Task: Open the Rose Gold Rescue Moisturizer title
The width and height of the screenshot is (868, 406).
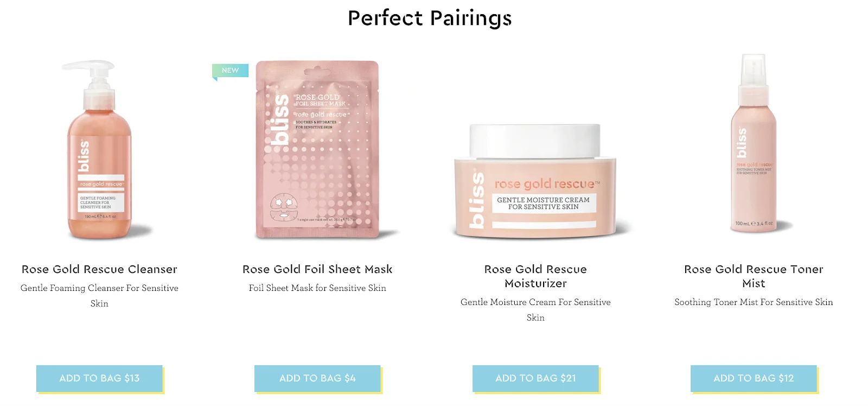Action: tap(535, 276)
